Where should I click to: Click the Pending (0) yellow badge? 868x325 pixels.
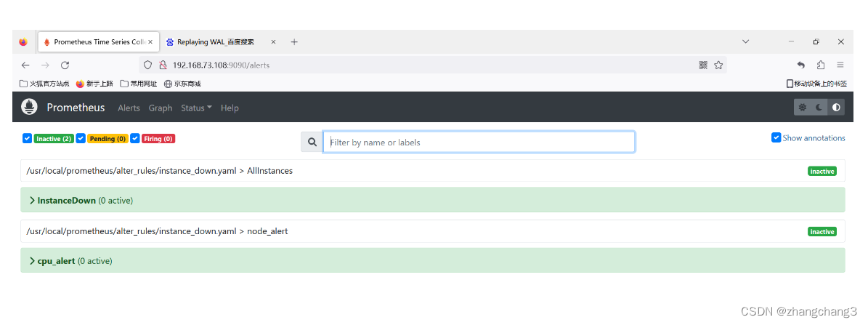(108, 138)
